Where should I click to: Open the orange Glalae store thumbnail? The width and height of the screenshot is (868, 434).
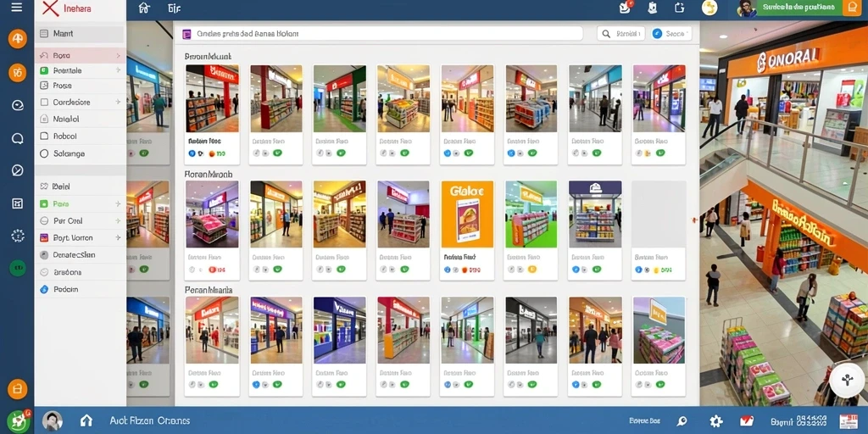[467, 214]
